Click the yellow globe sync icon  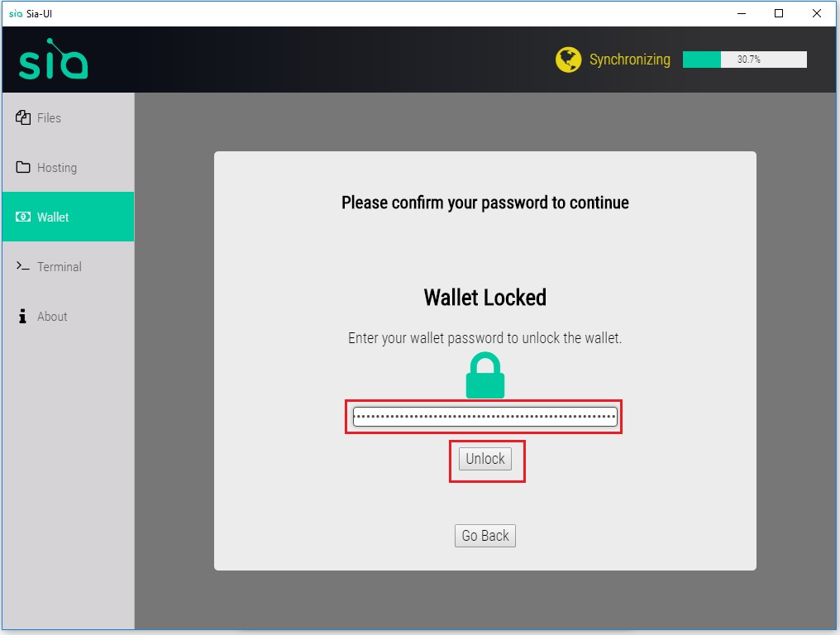[x=568, y=60]
